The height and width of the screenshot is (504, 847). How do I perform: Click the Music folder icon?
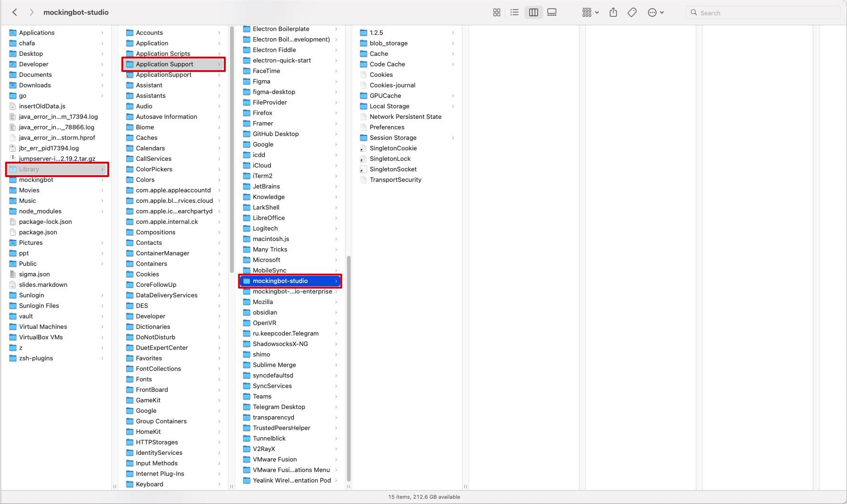coord(13,200)
